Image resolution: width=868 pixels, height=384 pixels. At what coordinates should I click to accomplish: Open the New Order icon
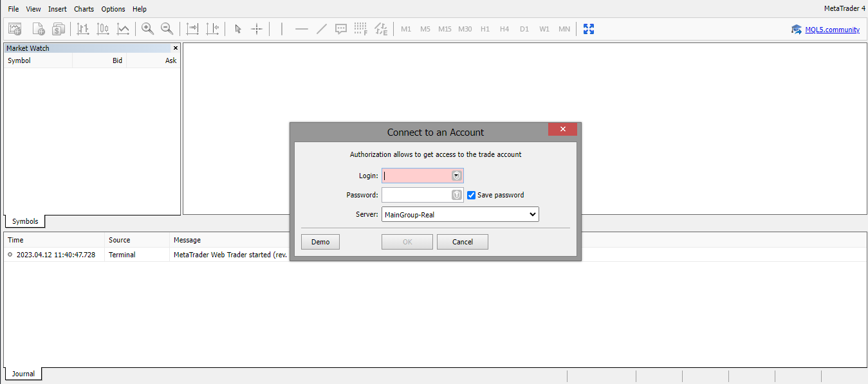tap(59, 29)
